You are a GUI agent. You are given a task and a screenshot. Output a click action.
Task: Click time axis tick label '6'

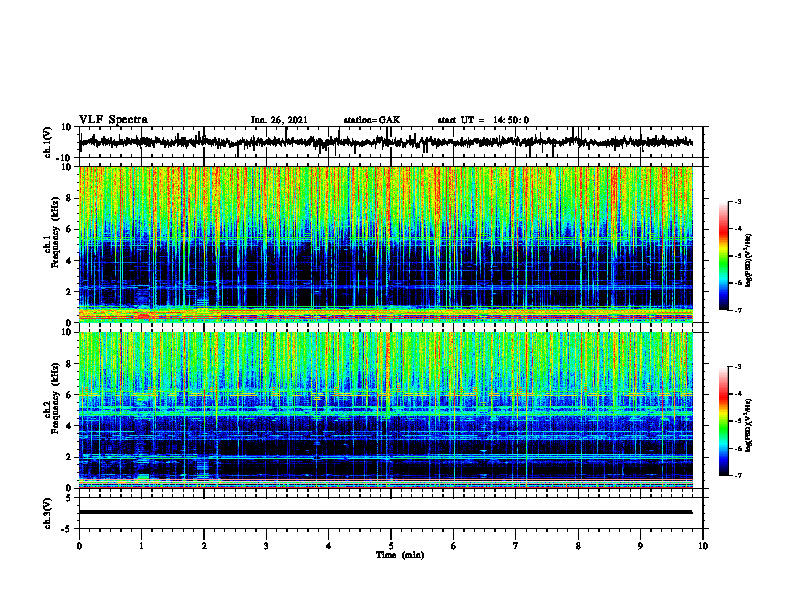[454, 546]
